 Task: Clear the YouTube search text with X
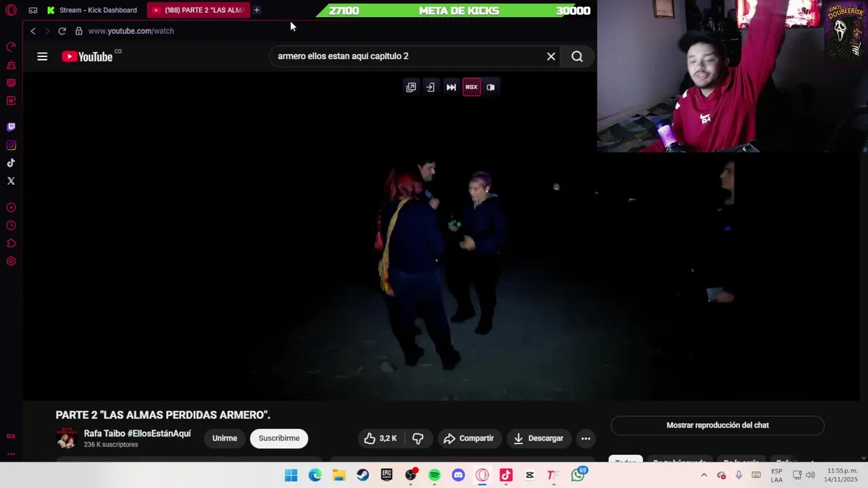coord(551,57)
